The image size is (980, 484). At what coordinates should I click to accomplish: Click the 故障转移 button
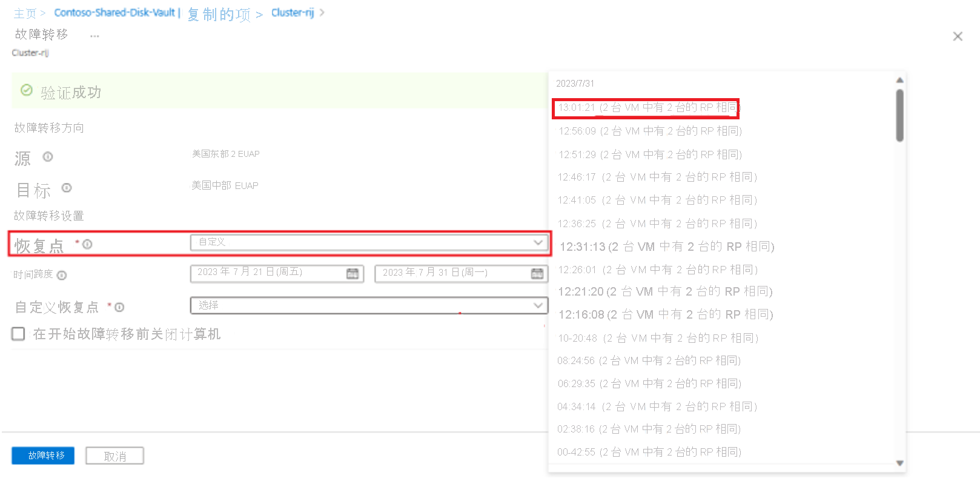click(43, 456)
